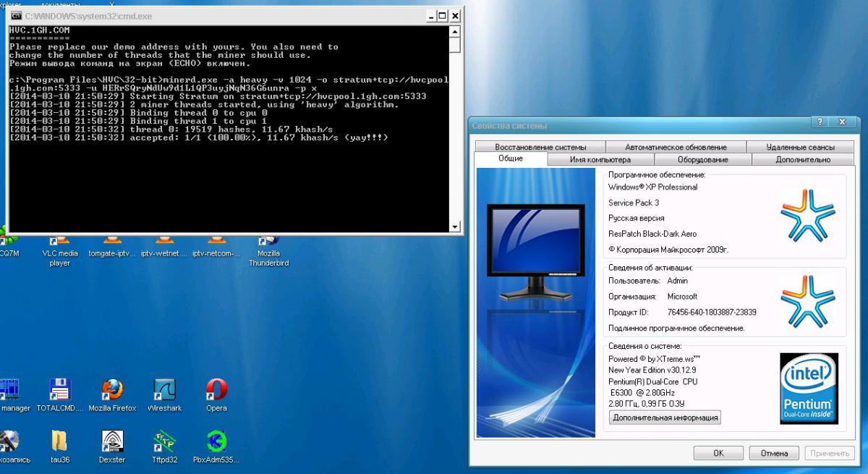The width and height of the screenshot is (868, 474).
Task: Click the 'Pentium(R) Dual-Core CPU' text
Action: 653,381
